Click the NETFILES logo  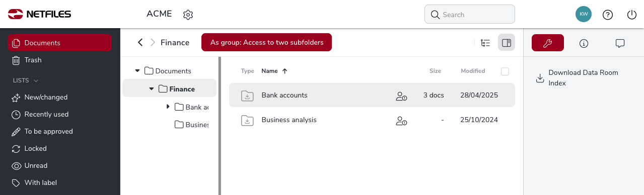pos(39,14)
